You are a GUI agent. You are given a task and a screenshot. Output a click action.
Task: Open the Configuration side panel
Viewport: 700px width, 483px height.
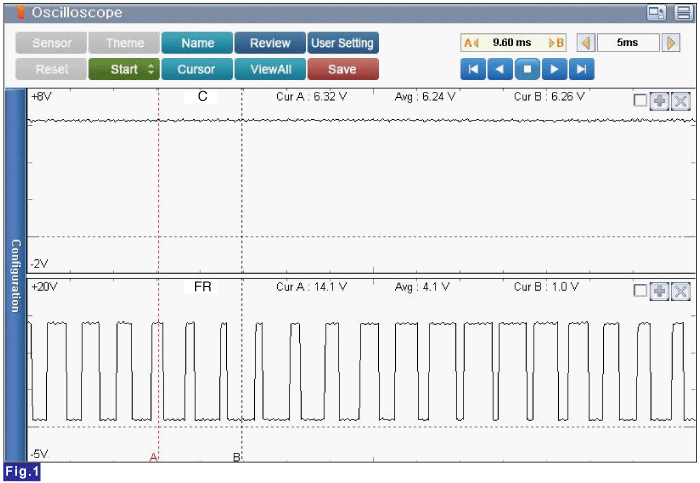(x=16, y=275)
